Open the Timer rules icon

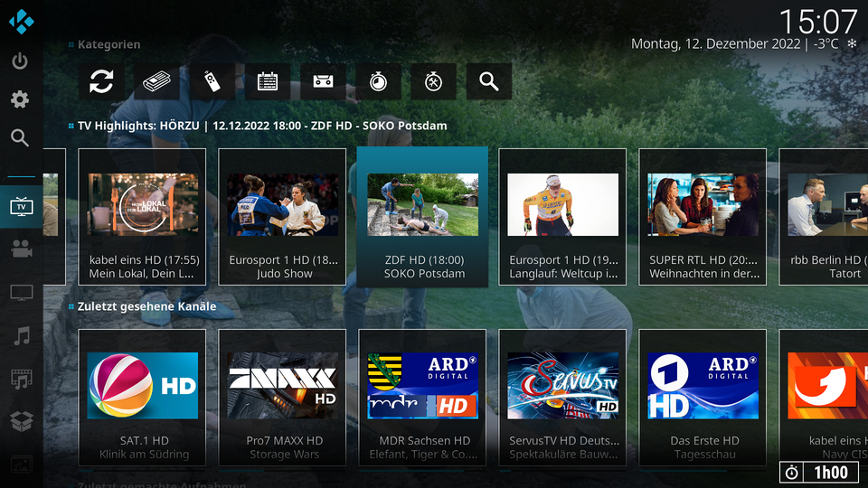pyautogui.click(x=433, y=81)
